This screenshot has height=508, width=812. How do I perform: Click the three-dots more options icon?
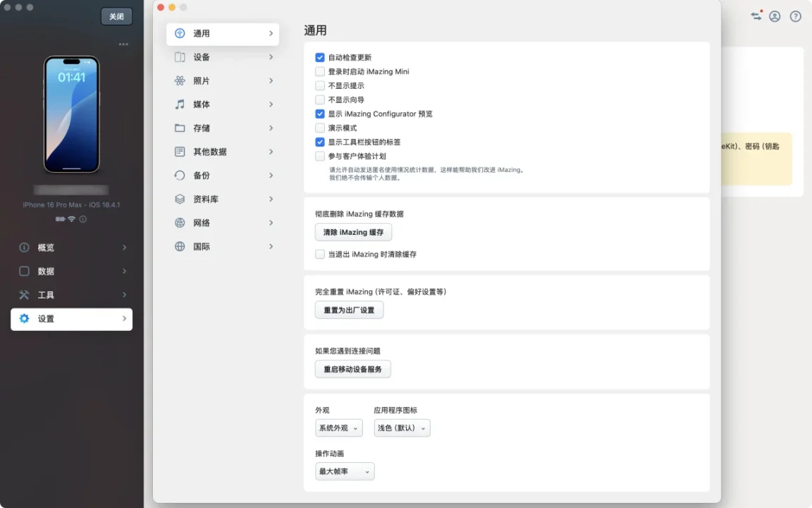click(123, 44)
